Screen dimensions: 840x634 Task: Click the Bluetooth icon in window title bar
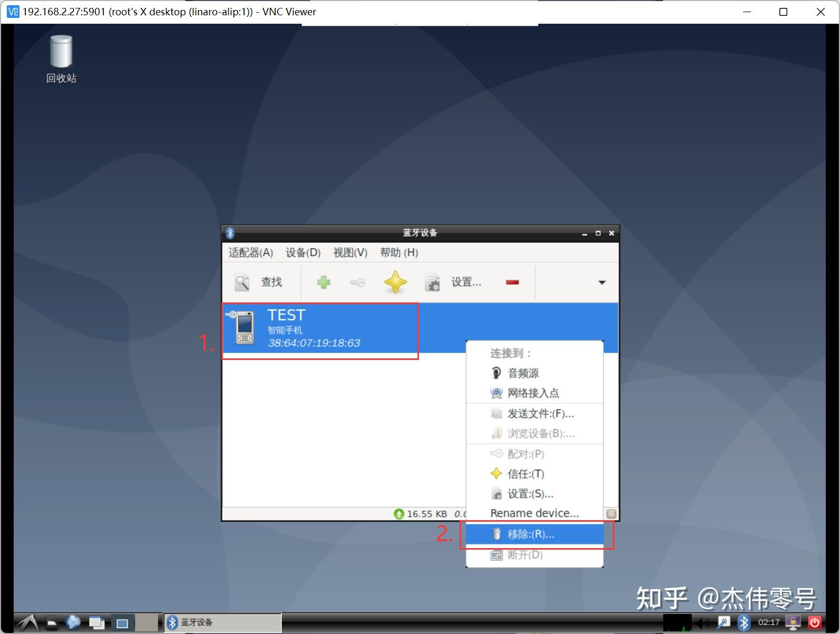pos(230,233)
